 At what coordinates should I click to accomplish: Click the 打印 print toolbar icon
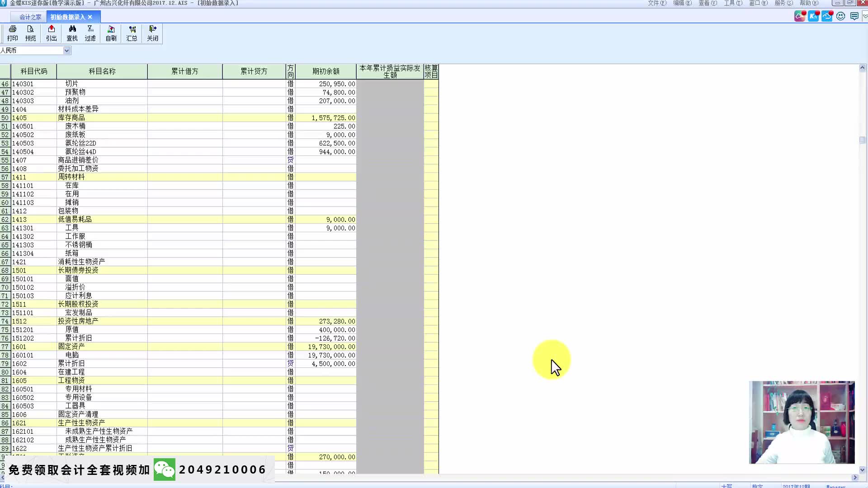pyautogui.click(x=13, y=33)
